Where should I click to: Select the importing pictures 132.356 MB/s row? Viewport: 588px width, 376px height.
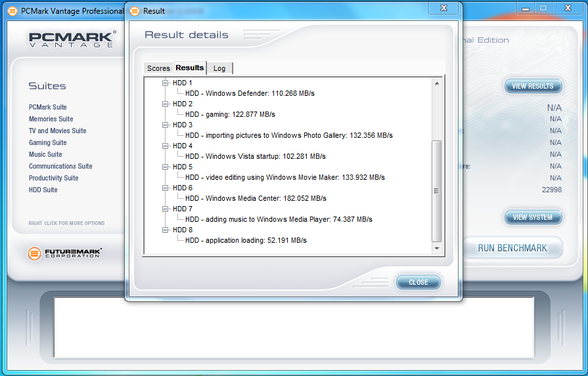tap(289, 135)
